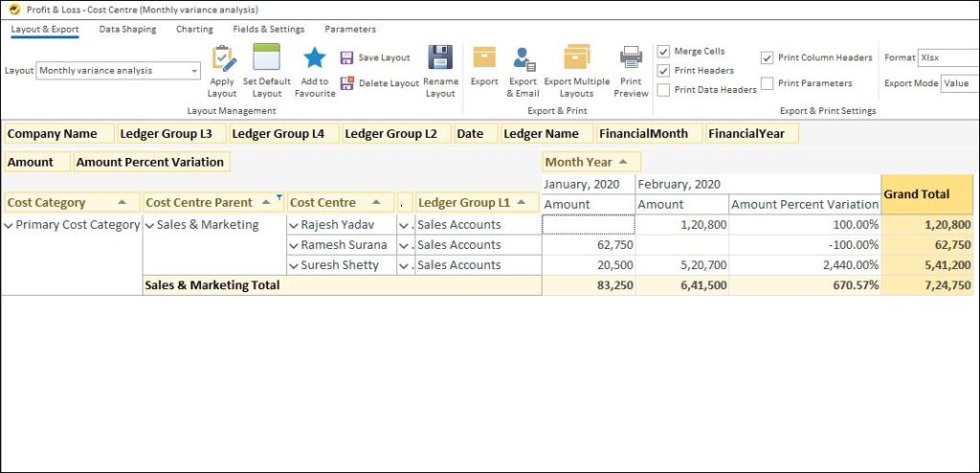
Task: Enable Print Data Headers checkbox
Action: pos(664,90)
